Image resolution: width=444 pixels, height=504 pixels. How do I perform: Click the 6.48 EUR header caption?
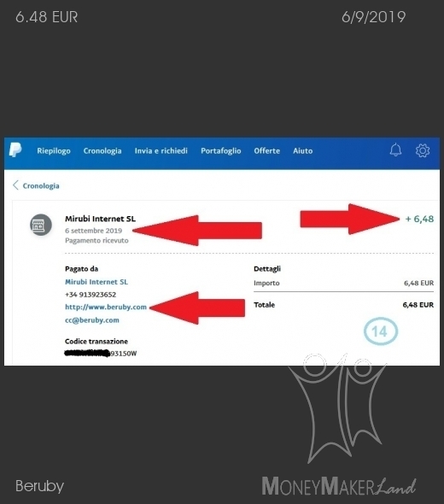coord(47,17)
